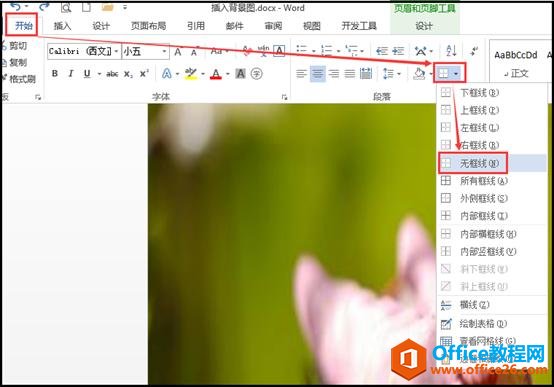Center align text

(318, 74)
